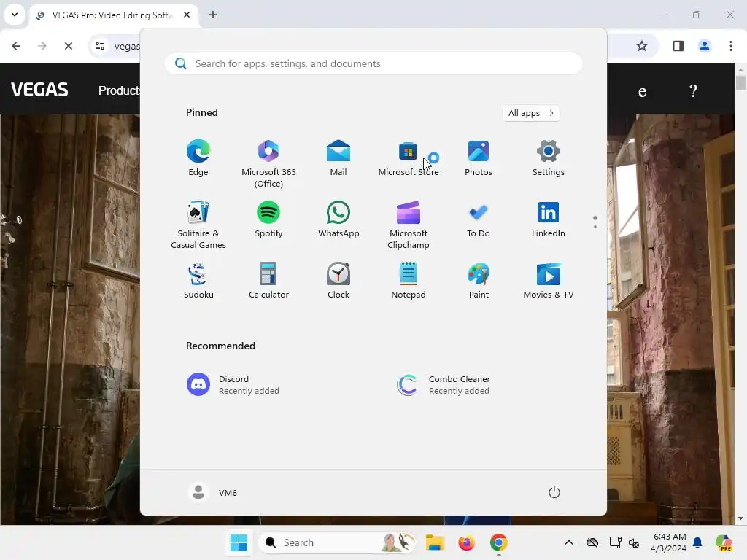This screenshot has width=747, height=560.
Task: Launch the Clock app
Action: (338, 281)
